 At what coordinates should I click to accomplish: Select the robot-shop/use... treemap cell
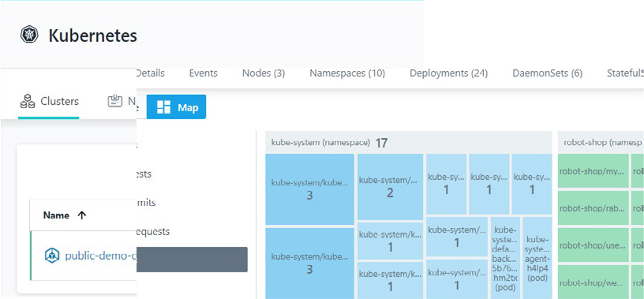tap(593, 245)
